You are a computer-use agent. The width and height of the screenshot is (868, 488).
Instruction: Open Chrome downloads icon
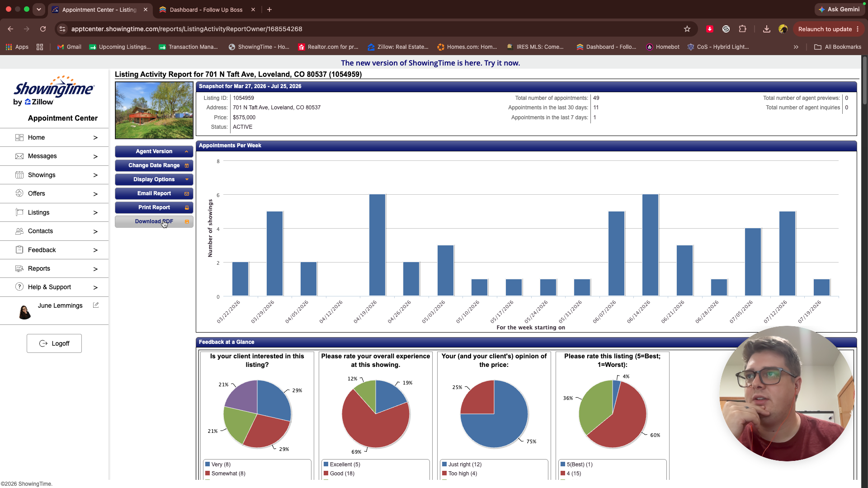pos(767,29)
